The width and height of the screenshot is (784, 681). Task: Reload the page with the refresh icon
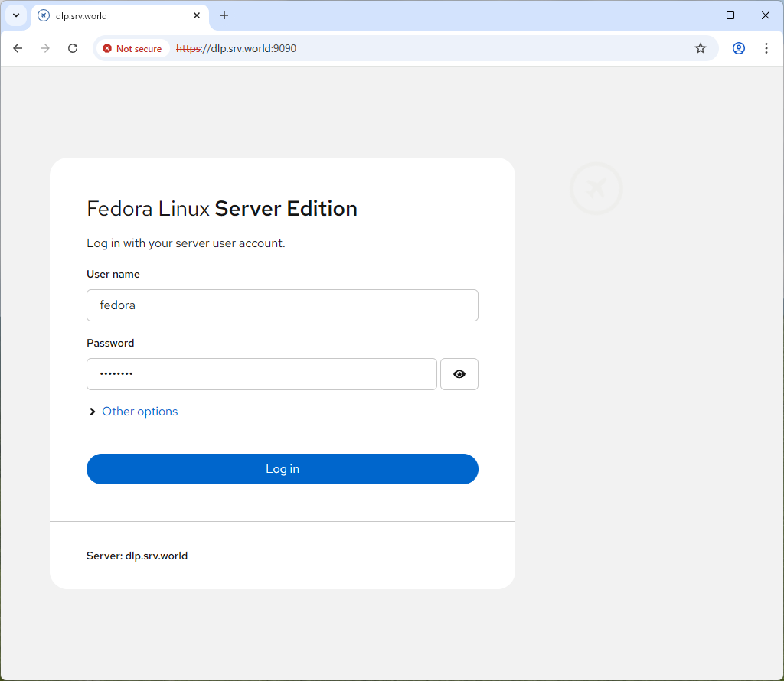click(73, 48)
